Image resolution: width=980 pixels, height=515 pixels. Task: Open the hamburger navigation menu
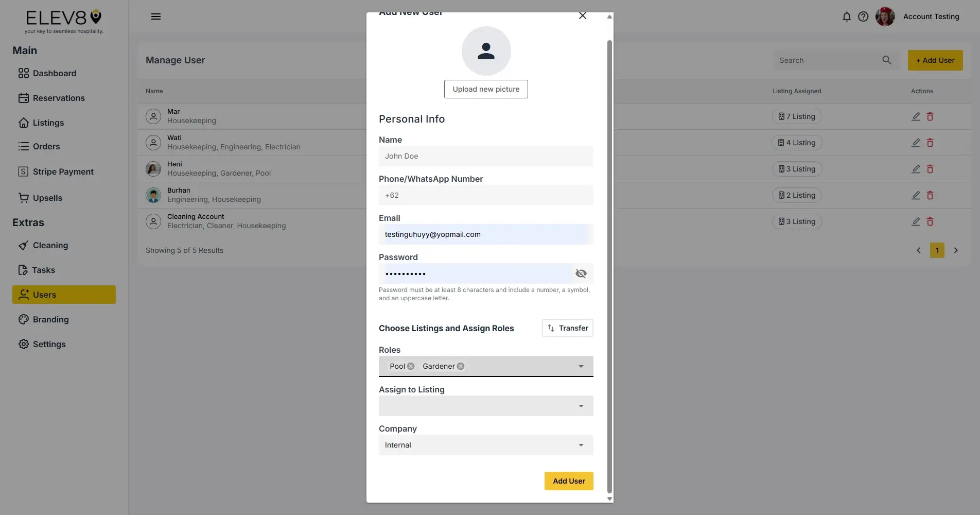coord(156,16)
